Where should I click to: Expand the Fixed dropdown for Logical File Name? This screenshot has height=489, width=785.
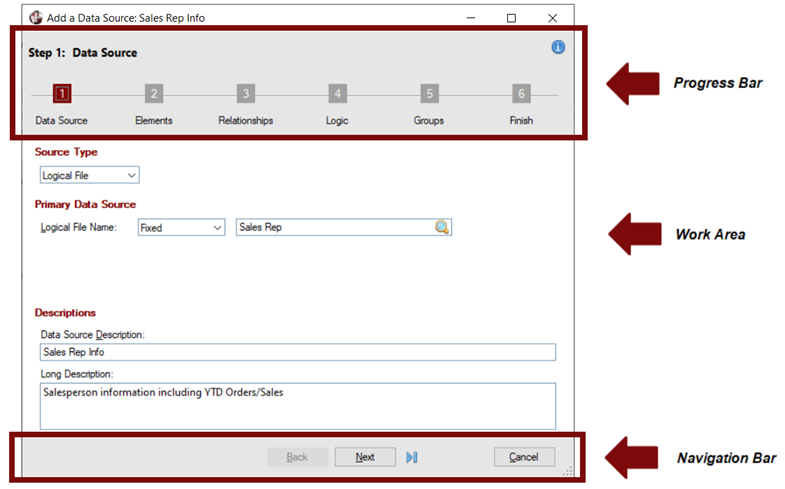pos(181,228)
